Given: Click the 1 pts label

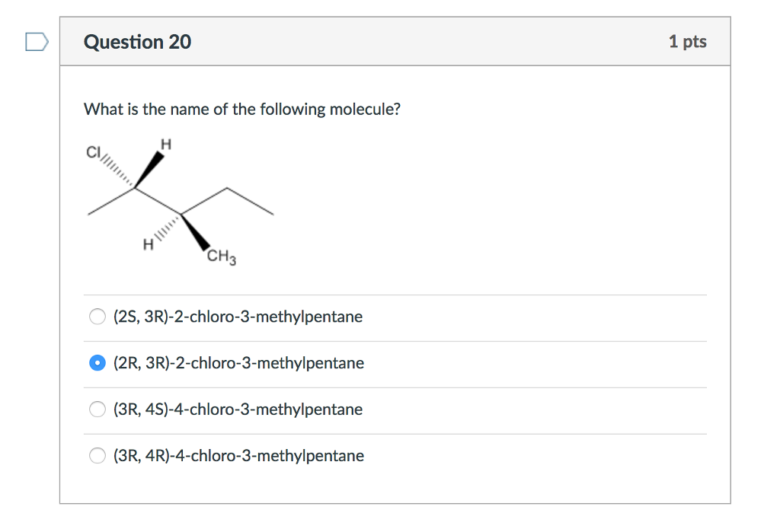Looking at the screenshot, I should tap(688, 42).
